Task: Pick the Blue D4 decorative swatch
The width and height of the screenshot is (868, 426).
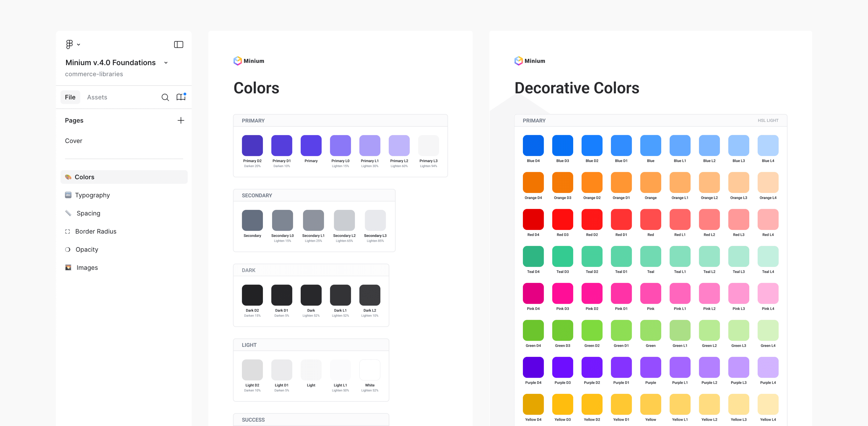Action: pyautogui.click(x=533, y=145)
